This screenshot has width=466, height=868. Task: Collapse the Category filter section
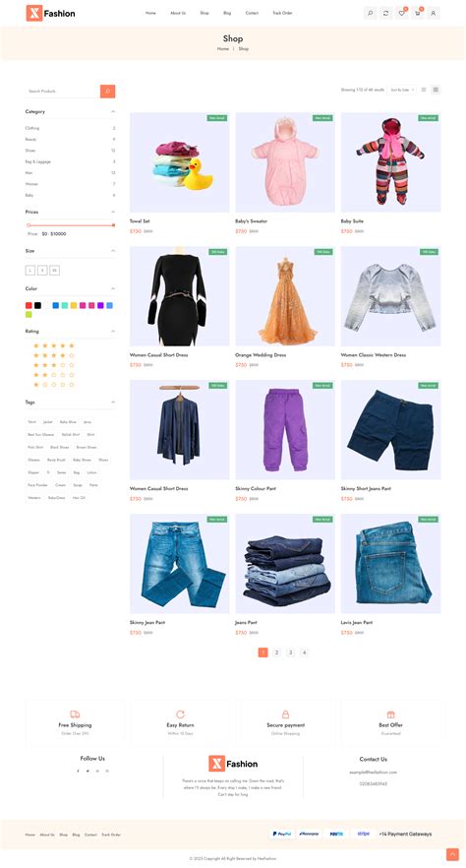[x=113, y=112]
